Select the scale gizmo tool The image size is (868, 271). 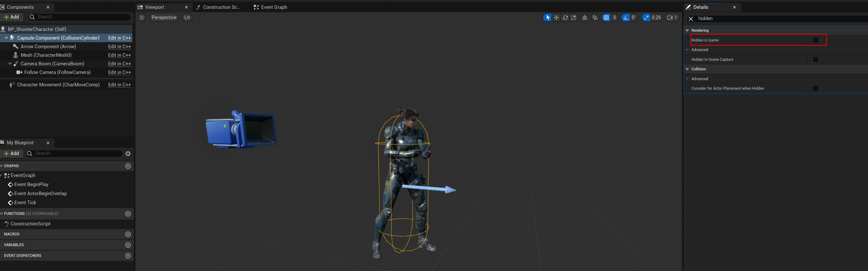573,17
